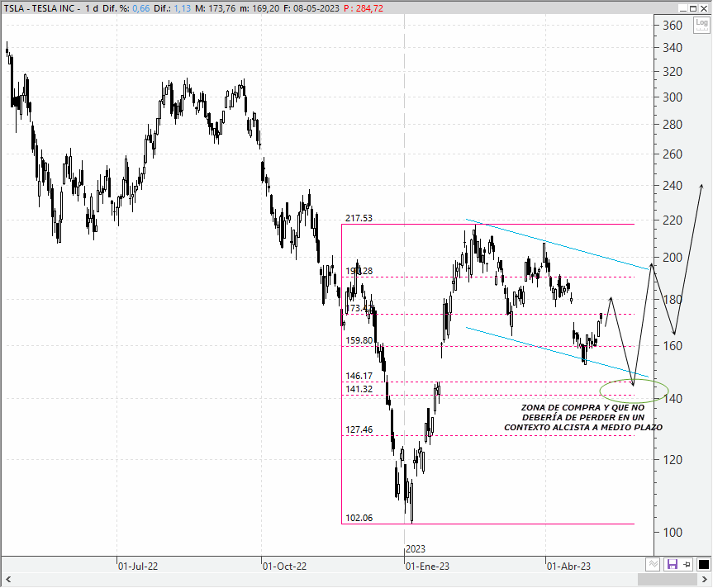
Task: Click the 01-Abr-23 date axis label
Action: [x=569, y=567]
